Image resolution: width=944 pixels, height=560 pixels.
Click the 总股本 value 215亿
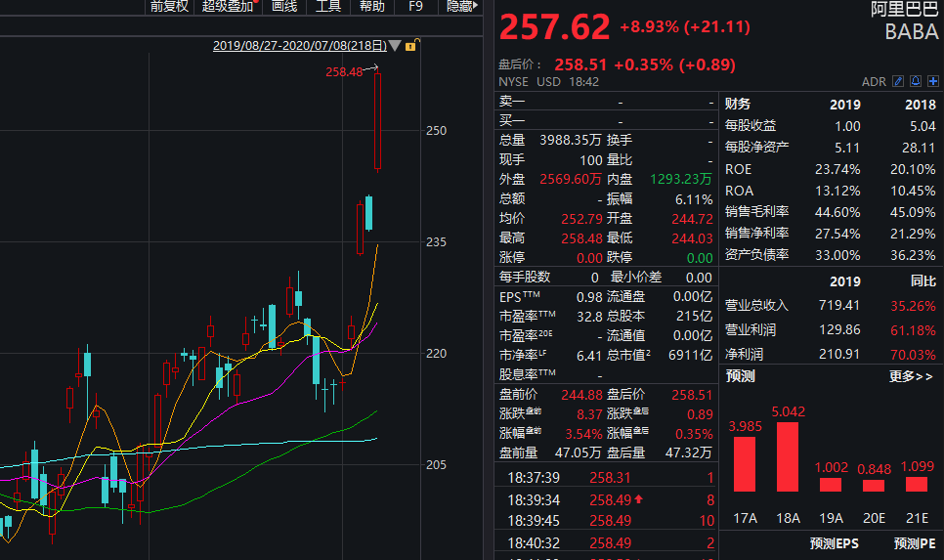coord(694,316)
